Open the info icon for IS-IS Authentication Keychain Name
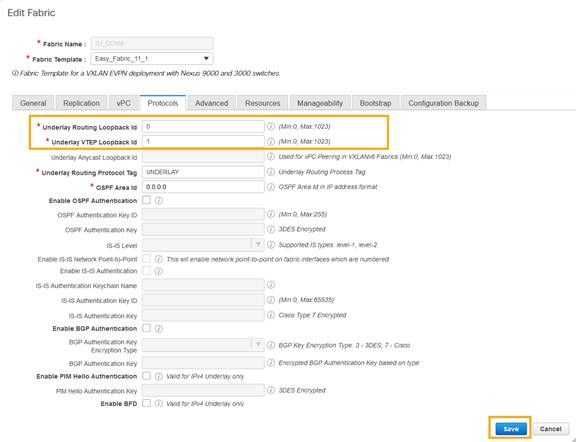 click(271, 285)
